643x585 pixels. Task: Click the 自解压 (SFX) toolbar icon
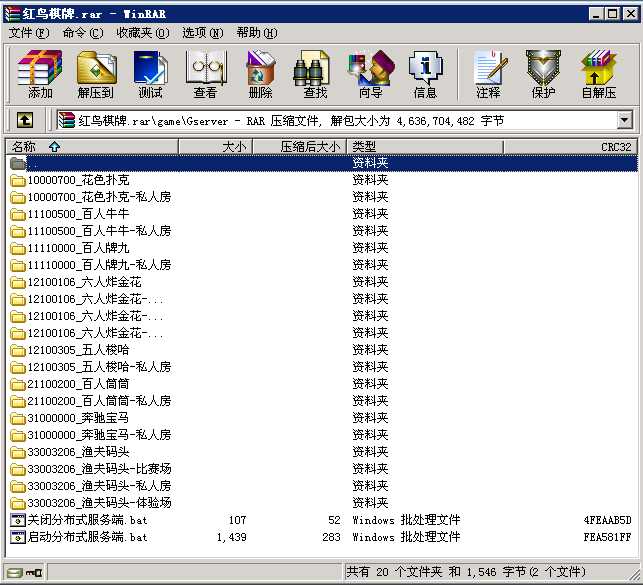coord(599,74)
